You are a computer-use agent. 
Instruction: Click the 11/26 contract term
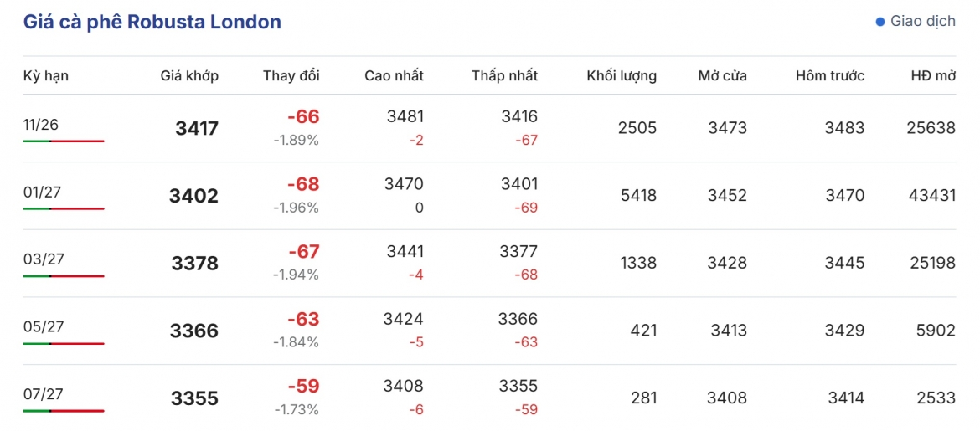(x=41, y=125)
